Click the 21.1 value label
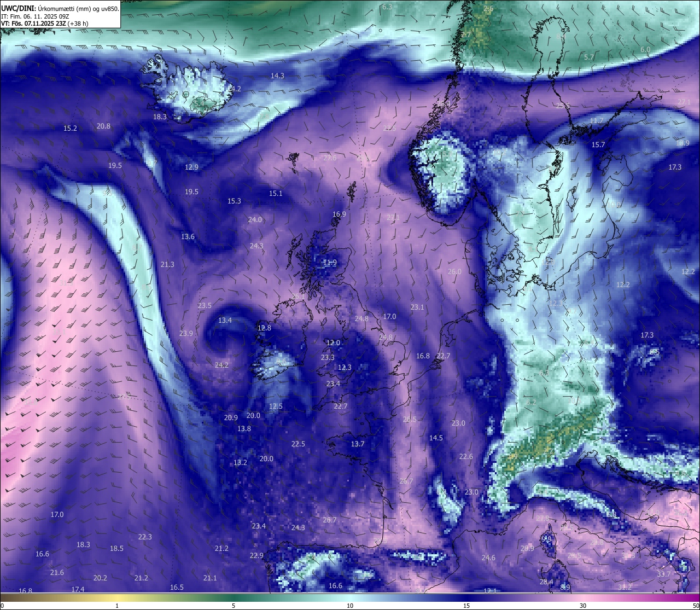This screenshot has height=610, width=700. [210, 578]
